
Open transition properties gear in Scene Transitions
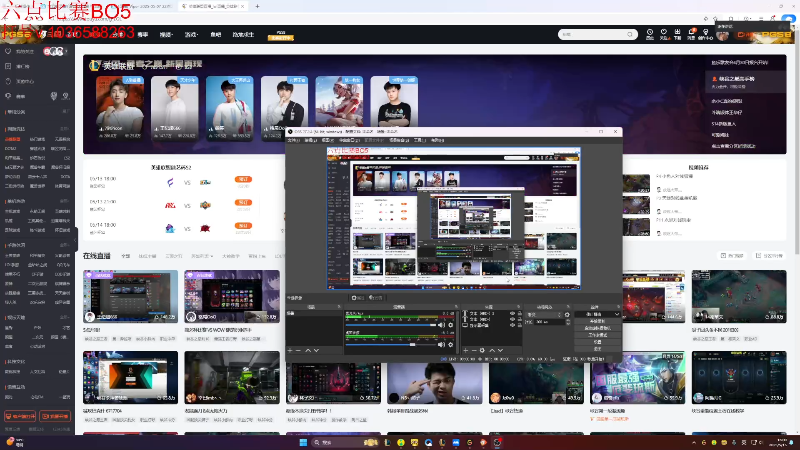[x=567, y=315]
